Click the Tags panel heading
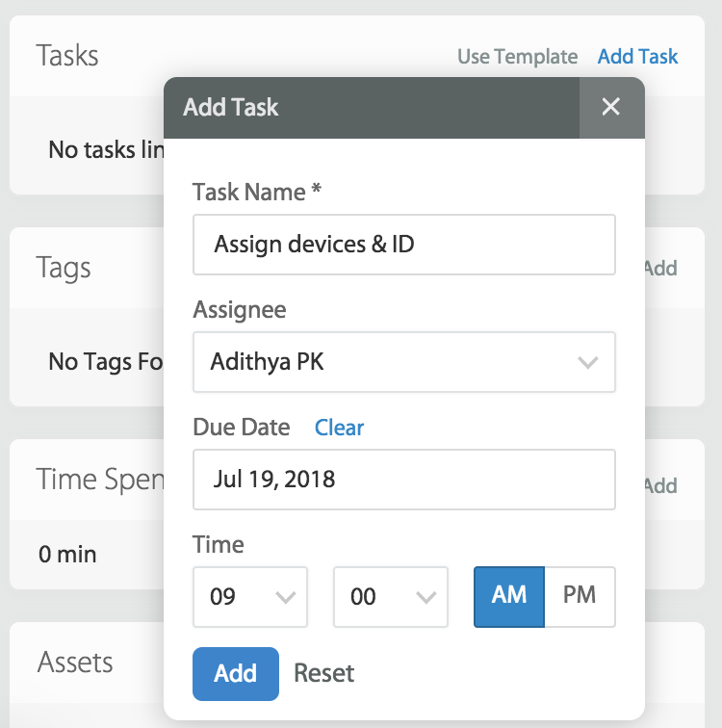Viewport: 722px width, 728px height. (x=64, y=268)
